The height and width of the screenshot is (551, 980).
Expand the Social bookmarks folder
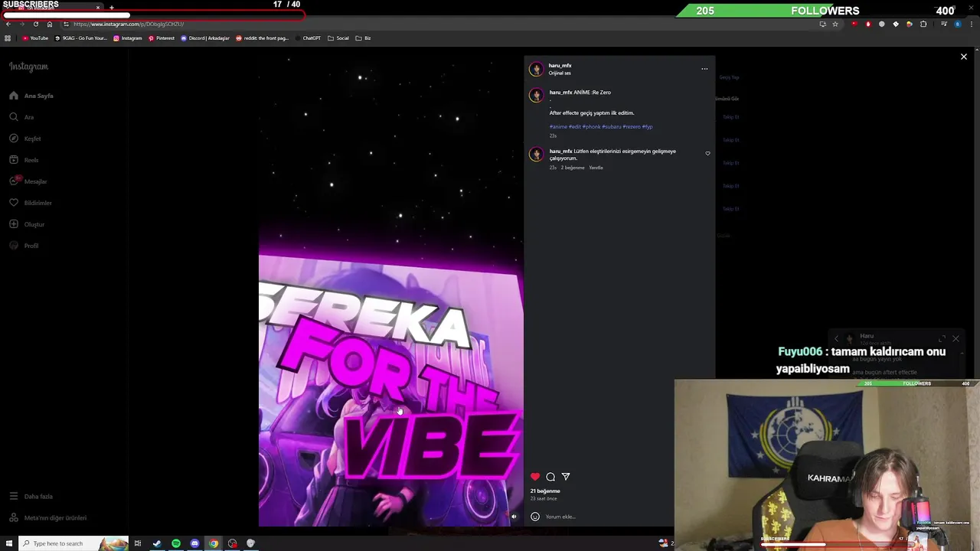click(338, 38)
